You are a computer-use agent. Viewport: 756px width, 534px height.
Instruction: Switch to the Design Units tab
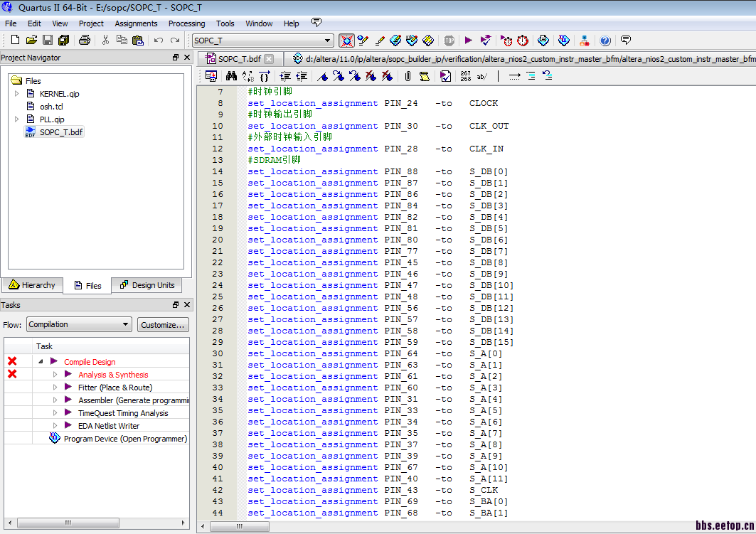147,285
